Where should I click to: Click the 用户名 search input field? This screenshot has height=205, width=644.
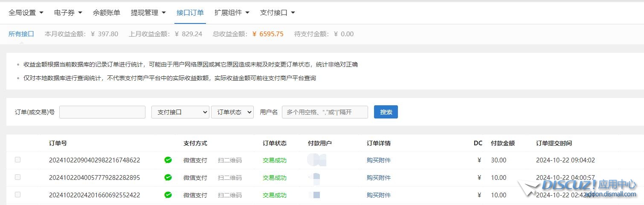pos(325,112)
